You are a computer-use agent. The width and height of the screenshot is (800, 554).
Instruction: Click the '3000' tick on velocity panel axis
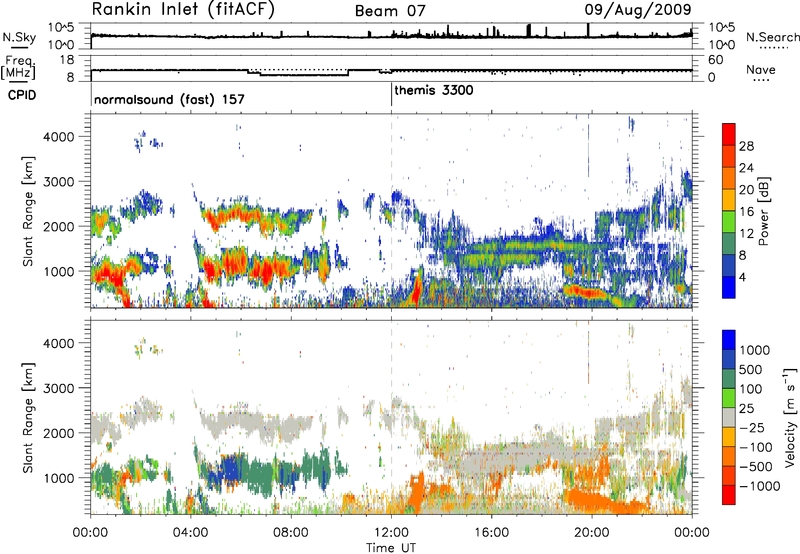(58, 388)
